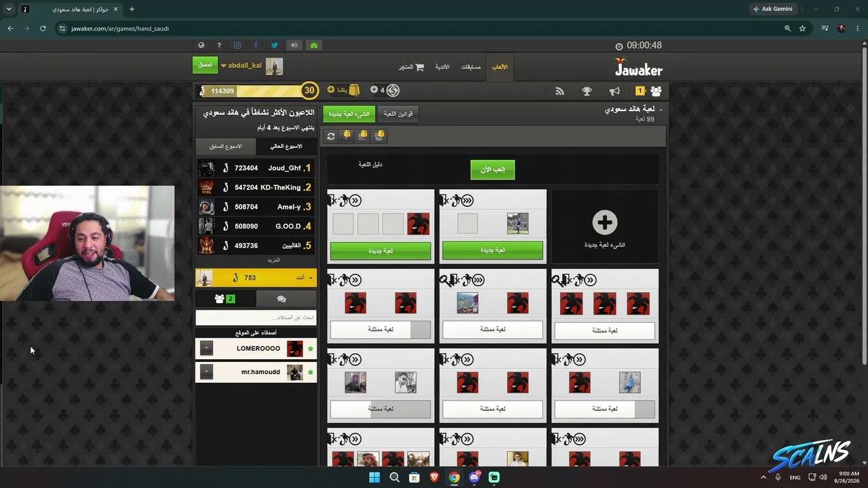
Task: Open a new Chrome tab
Action: click(132, 9)
